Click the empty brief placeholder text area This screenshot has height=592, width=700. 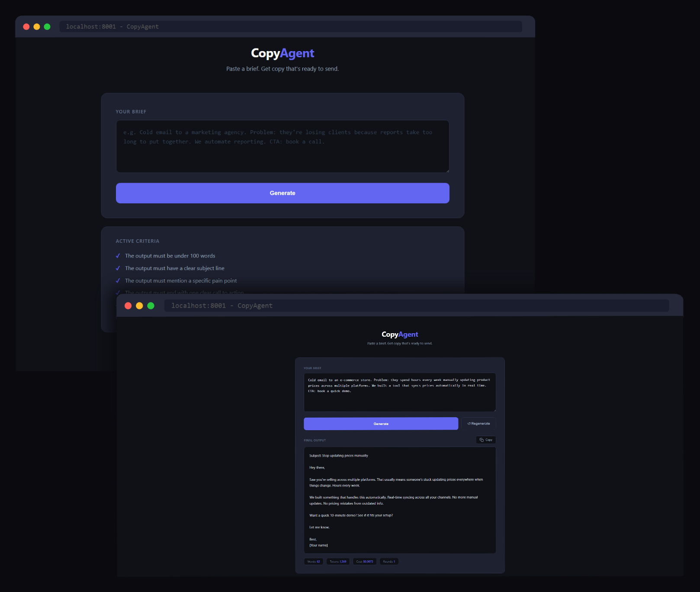pos(282,146)
